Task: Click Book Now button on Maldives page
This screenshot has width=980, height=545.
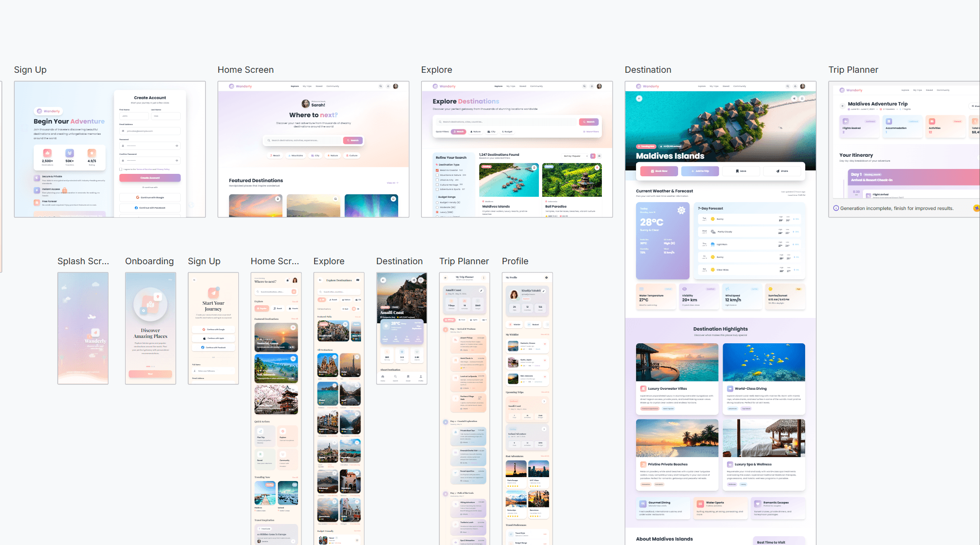Action: click(659, 171)
